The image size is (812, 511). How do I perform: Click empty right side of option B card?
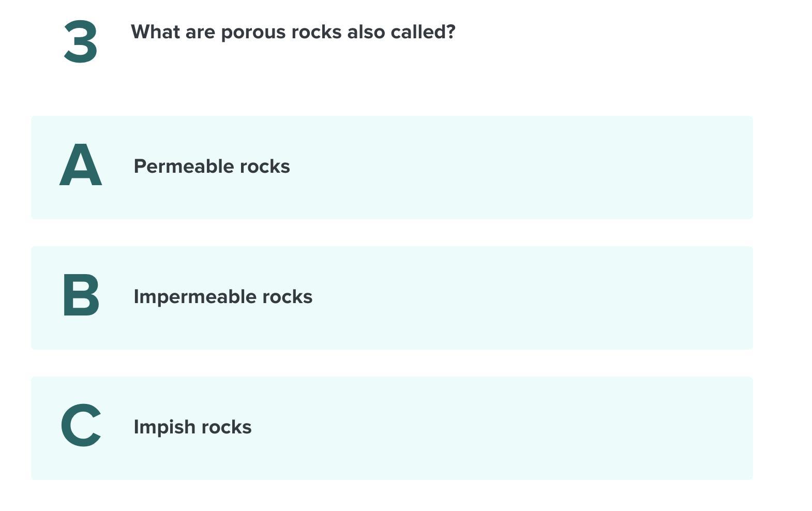[x=569, y=297]
